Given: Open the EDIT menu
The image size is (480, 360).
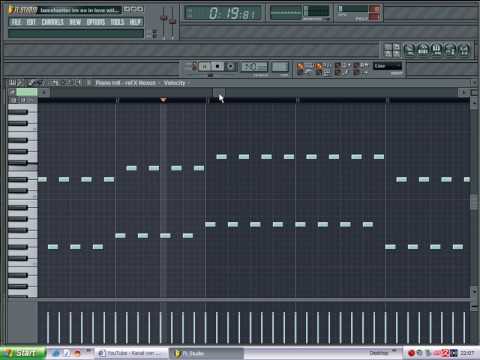Looking at the screenshot, I should tap(31, 22).
